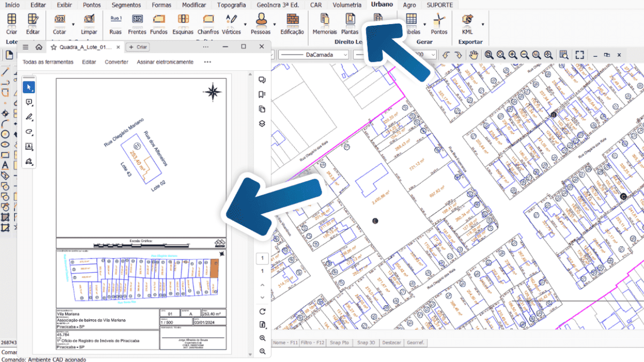Click the Edificação tool icon
Screen dimensions: 644x362
(292, 20)
